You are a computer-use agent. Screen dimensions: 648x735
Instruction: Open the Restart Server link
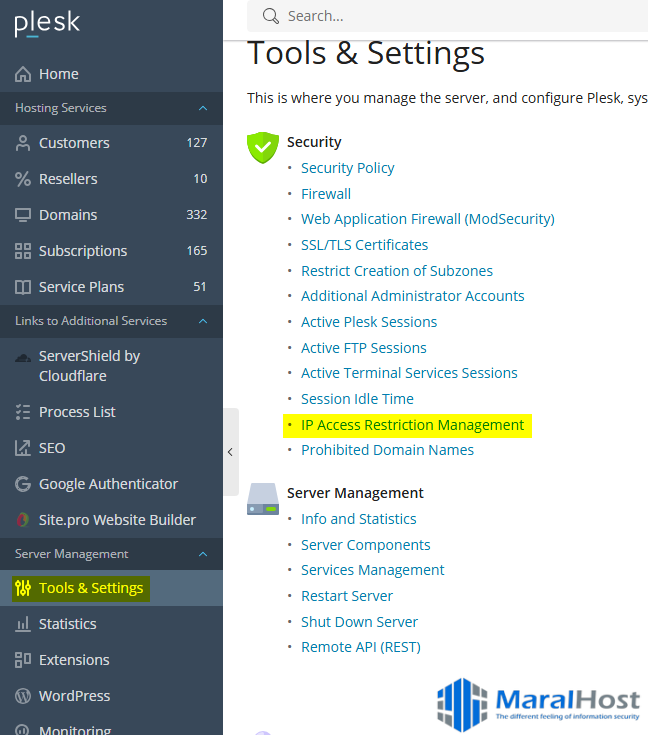click(347, 596)
